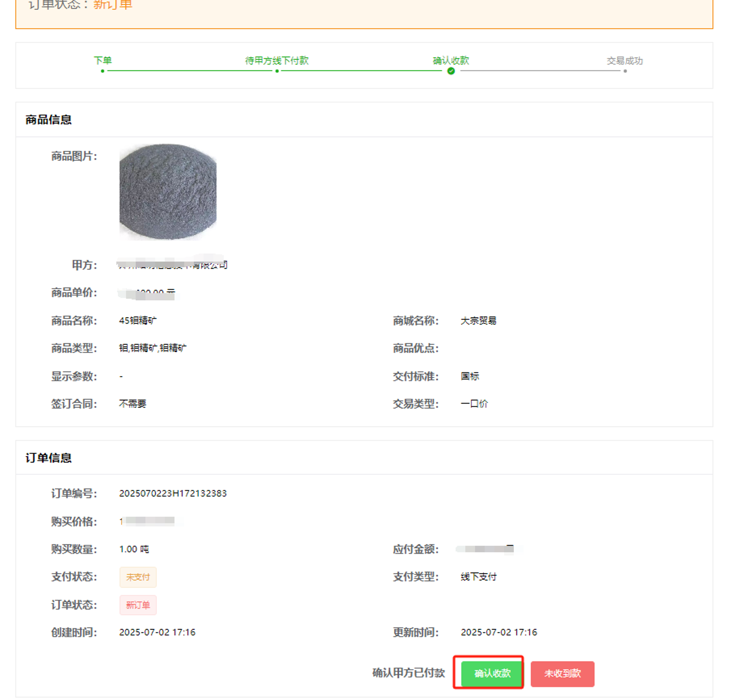
Task: Click the green checkmark under 确认收款
Action: [x=451, y=71]
